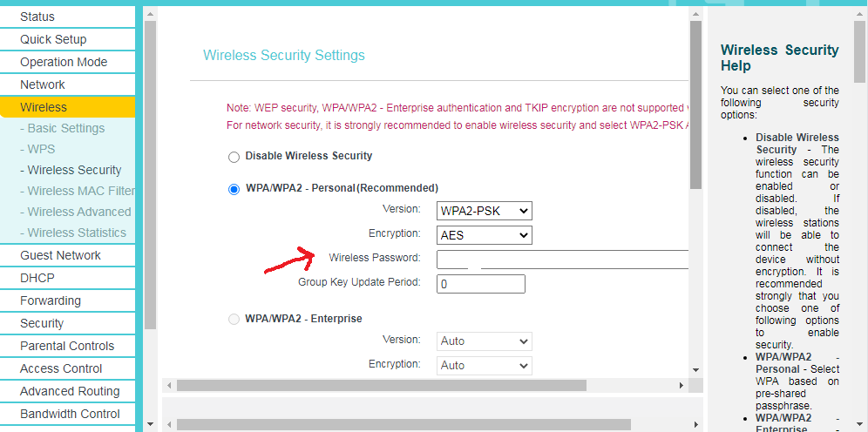The width and height of the screenshot is (868, 432).
Task: Open the Wireless Statistics submenu link
Action: click(x=77, y=233)
